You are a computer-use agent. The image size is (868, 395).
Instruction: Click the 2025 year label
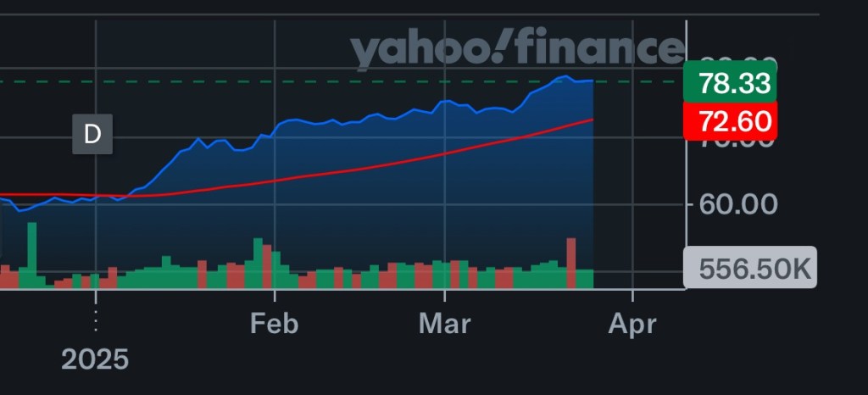[x=95, y=359]
